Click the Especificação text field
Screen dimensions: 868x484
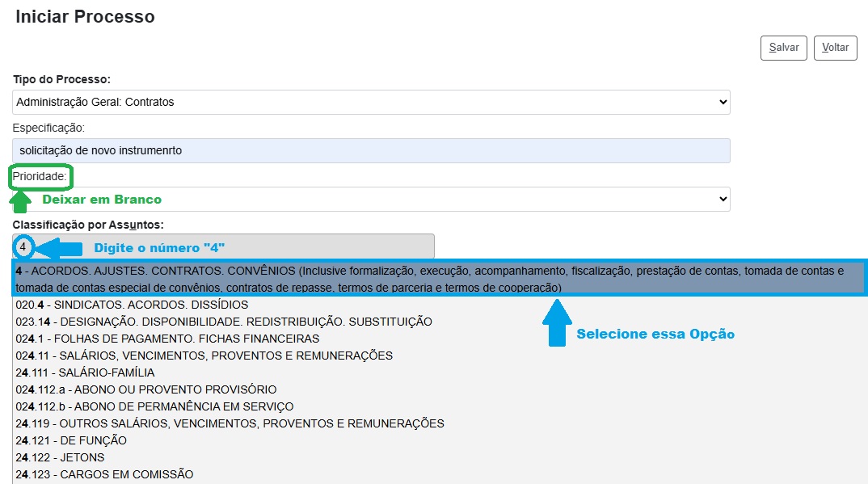coord(371,150)
